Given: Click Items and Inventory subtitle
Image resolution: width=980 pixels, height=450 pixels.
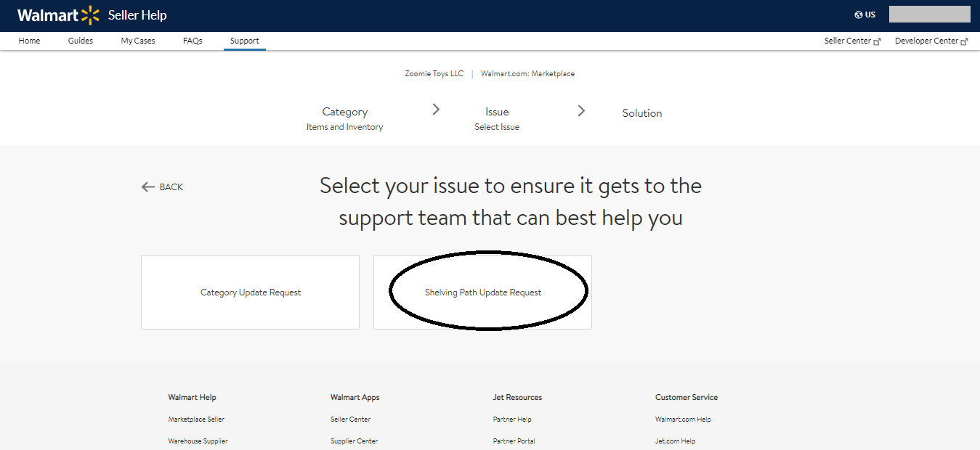Looking at the screenshot, I should (344, 127).
